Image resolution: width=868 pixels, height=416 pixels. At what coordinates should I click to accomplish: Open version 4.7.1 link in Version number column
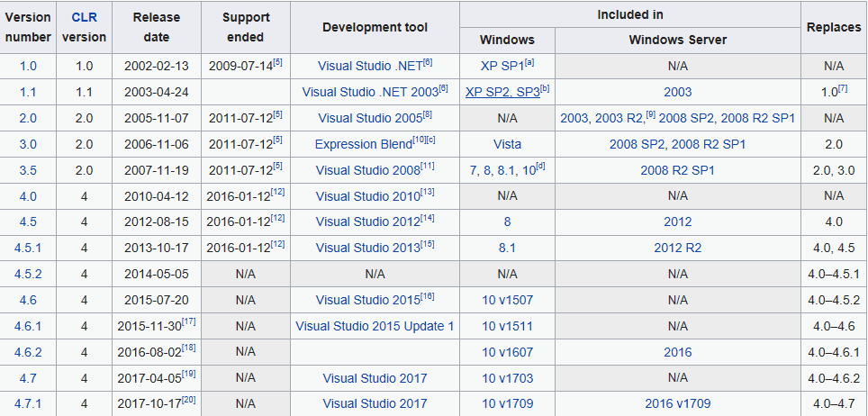(28, 403)
